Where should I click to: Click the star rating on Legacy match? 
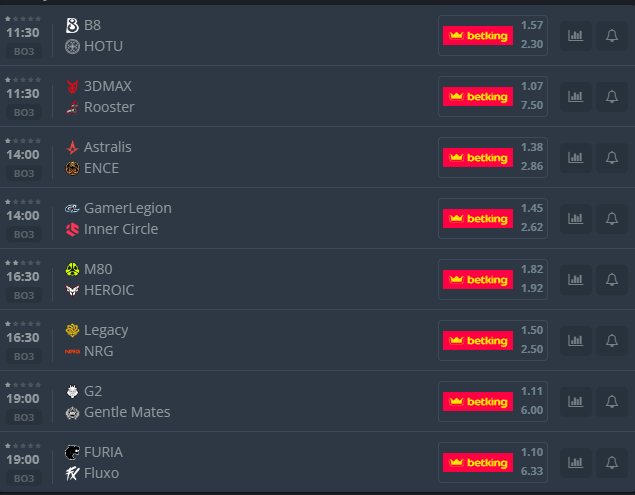22,323
